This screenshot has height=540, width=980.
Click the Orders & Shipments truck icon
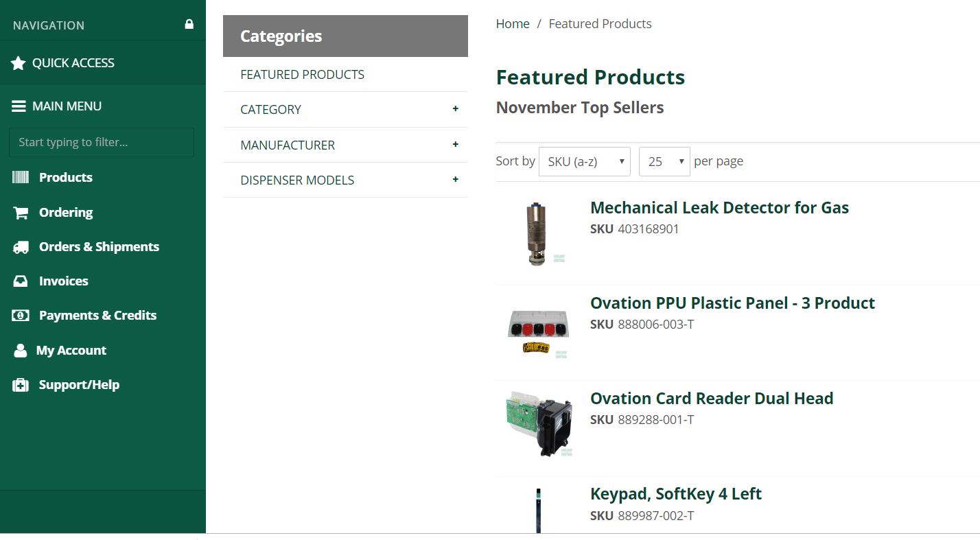21,247
